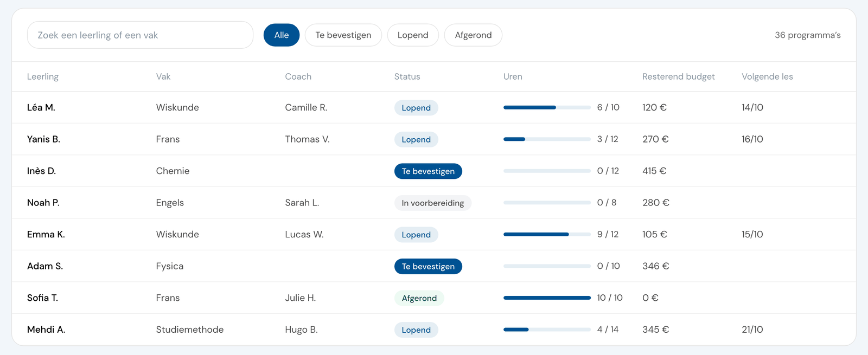This screenshot has width=868, height=355.
Task: Click the Status column header
Action: tap(407, 76)
